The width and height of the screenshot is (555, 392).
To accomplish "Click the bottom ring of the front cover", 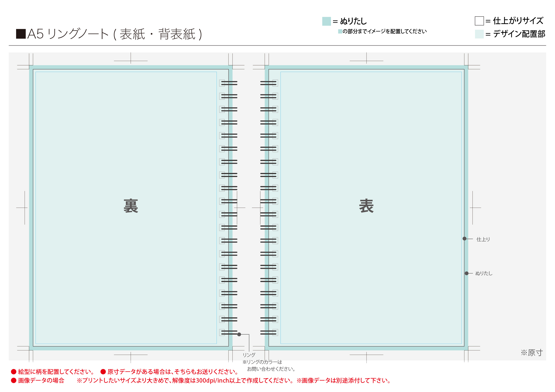I will point(268,333).
